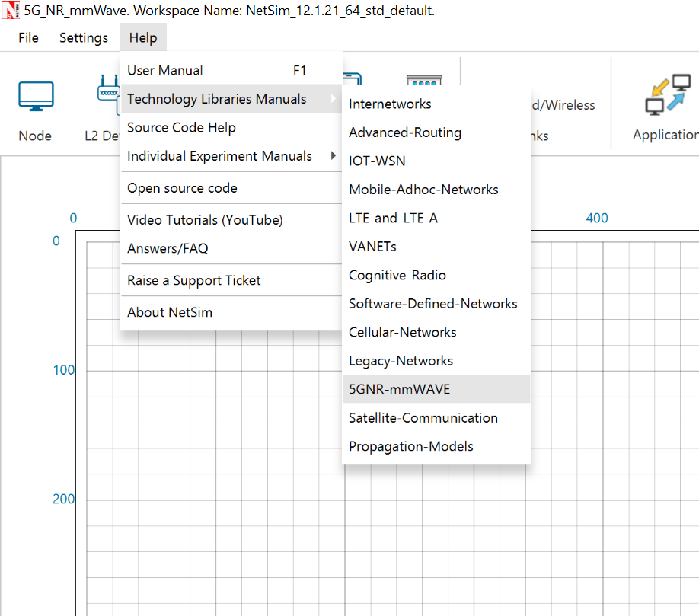Viewport: 699px width, 616px height.
Task: Open the 5GNR-mmWAVE manual
Action: (x=436, y=389)
